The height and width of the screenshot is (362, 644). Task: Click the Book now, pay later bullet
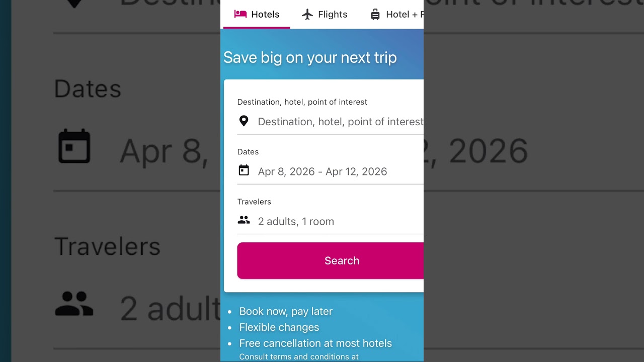[x=286, y=311]
